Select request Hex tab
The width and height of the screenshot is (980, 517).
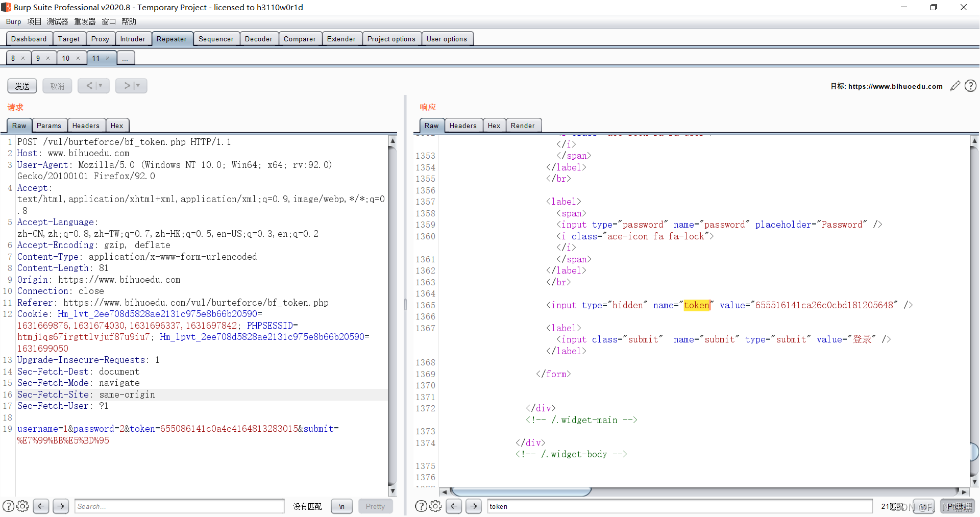pyautogui.click(x=117, y=126)
